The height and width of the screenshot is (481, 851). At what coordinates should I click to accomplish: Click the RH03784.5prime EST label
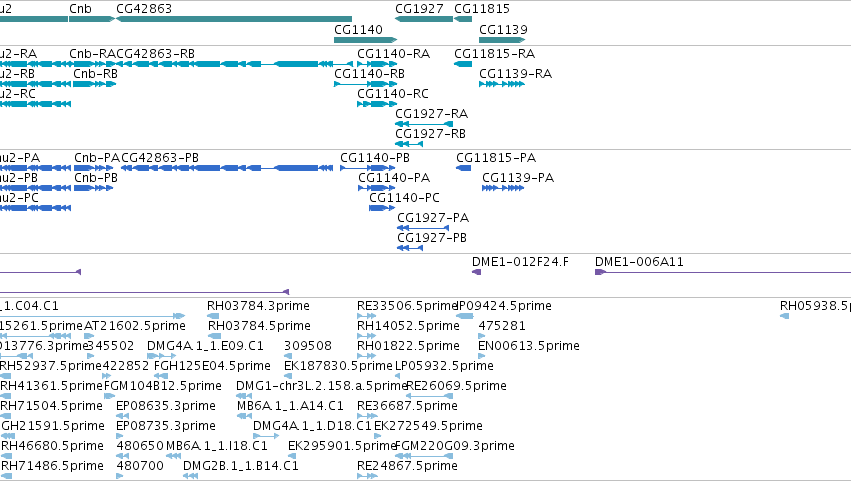[259, 326]
